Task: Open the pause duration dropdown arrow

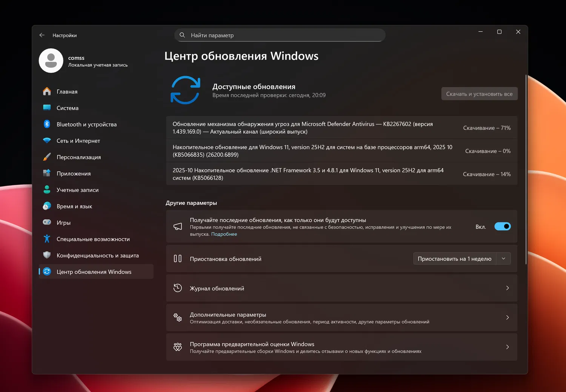Action: coord(503,258)
